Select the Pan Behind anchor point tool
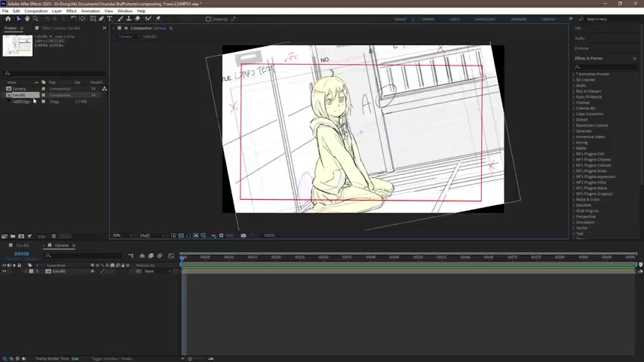The height and width of the screenshot is (362, 644). pyautogui.click(x=82, y=19)
